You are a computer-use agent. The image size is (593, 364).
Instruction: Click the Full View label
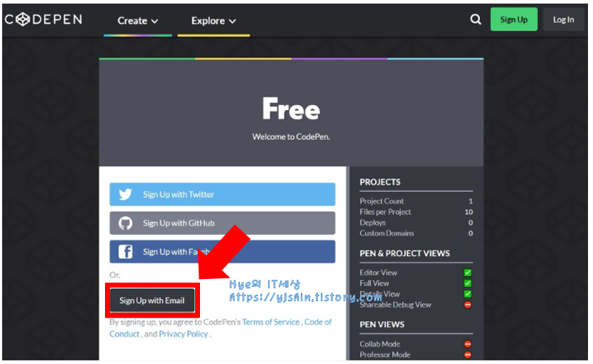[374, 283]
